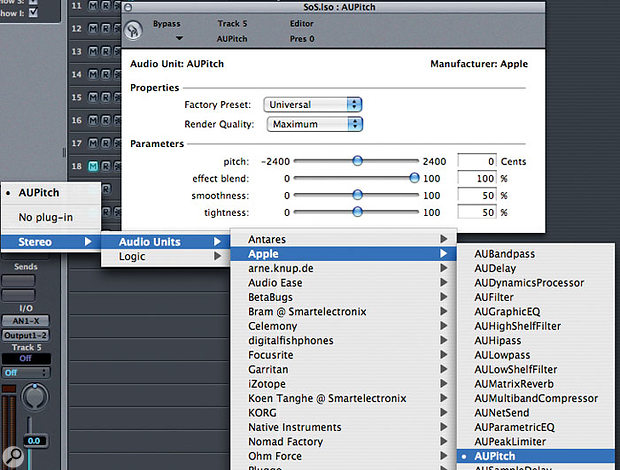
Task: Select AUHipass plug-in
Action: (x=536, y=340)
